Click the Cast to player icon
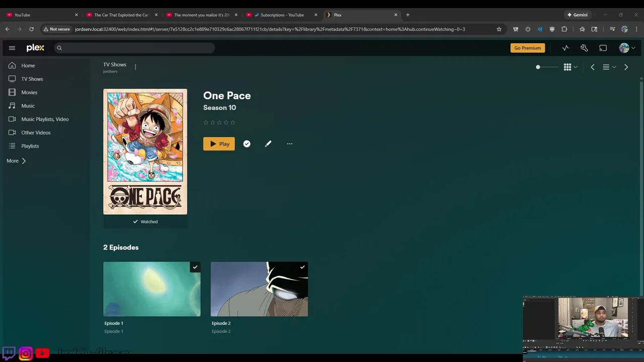Screen dimensions: 644x362 pyautogui.click(x=603, y=48)
